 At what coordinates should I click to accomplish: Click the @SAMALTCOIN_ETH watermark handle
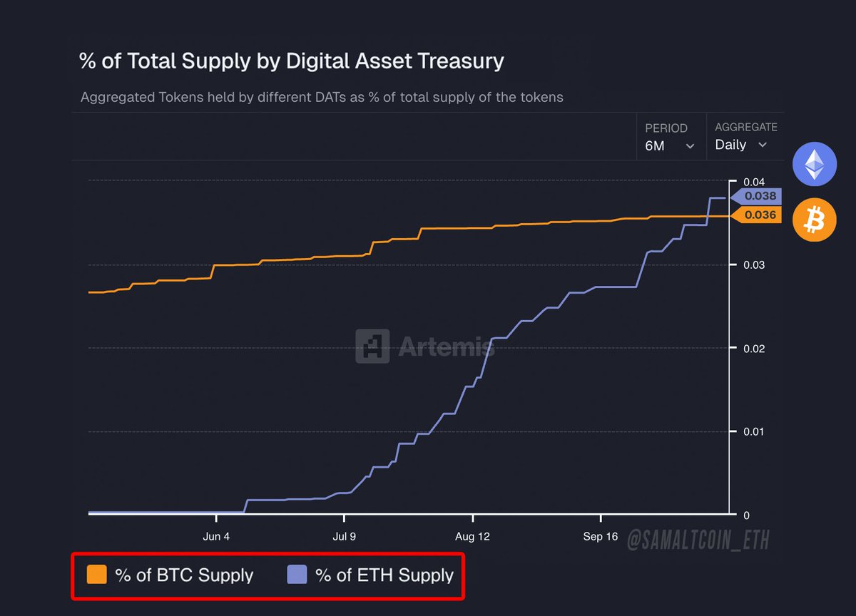(x=698, y=540)
